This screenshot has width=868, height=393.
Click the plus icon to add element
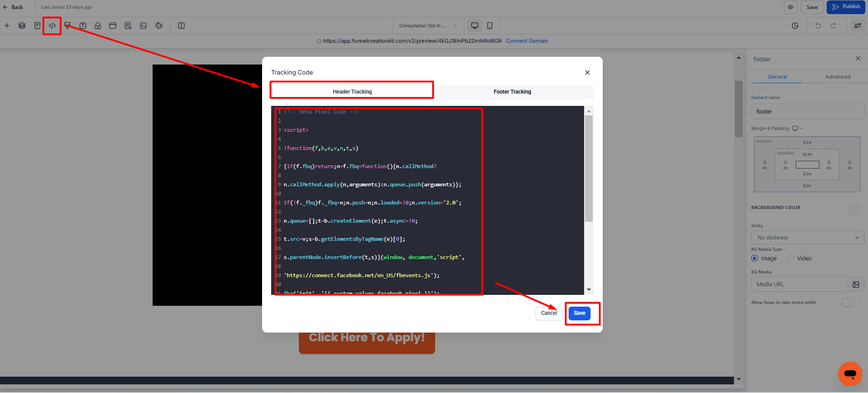click(x=7, y=26)
